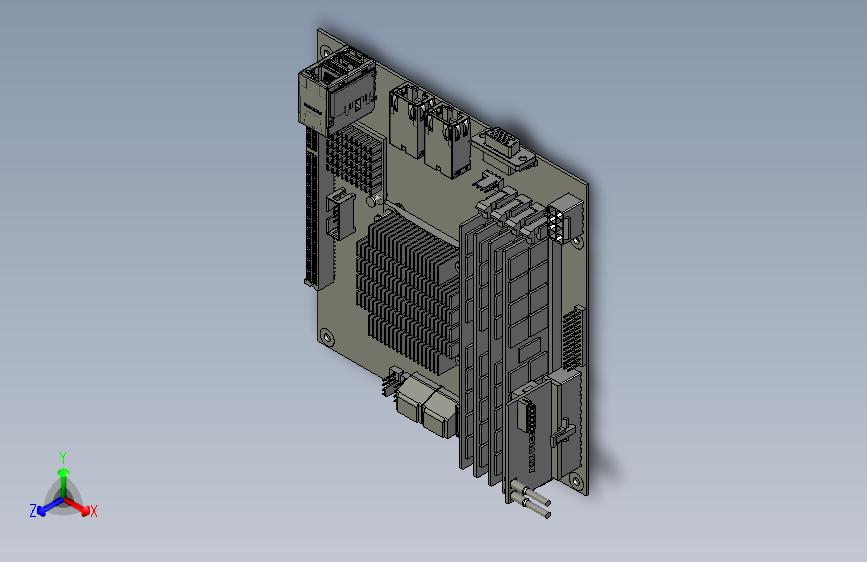Image resolution: width=867 pixels, height=562 pixels.
Task: Click the blue Z axis of the orientation triad
Action: pos(51,506)
